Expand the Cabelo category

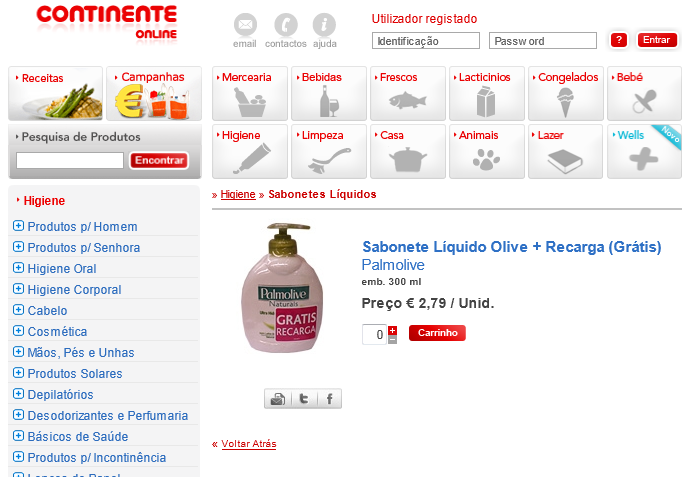point(18,309)
